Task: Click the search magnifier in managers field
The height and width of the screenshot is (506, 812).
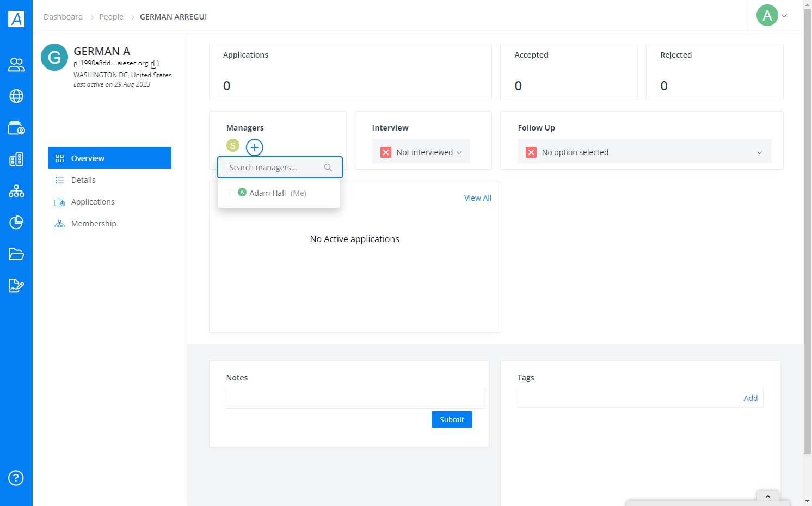Action: [x=328, y=168]
